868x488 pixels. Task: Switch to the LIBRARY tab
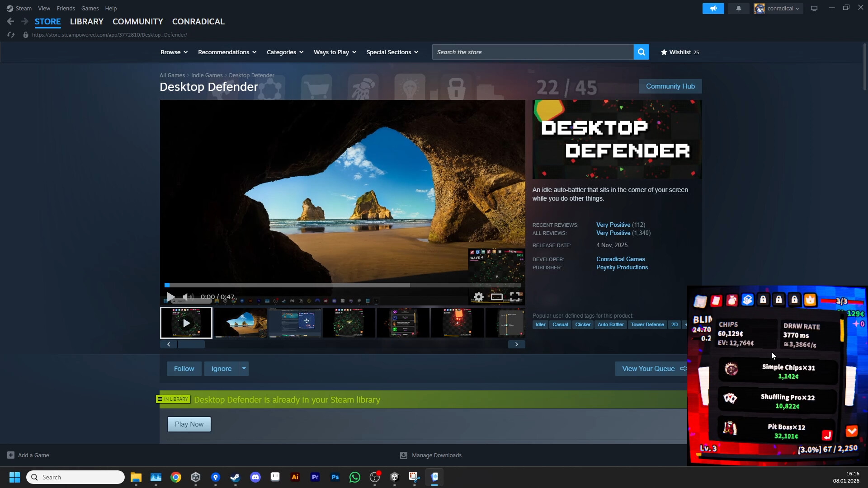[86, 21]
